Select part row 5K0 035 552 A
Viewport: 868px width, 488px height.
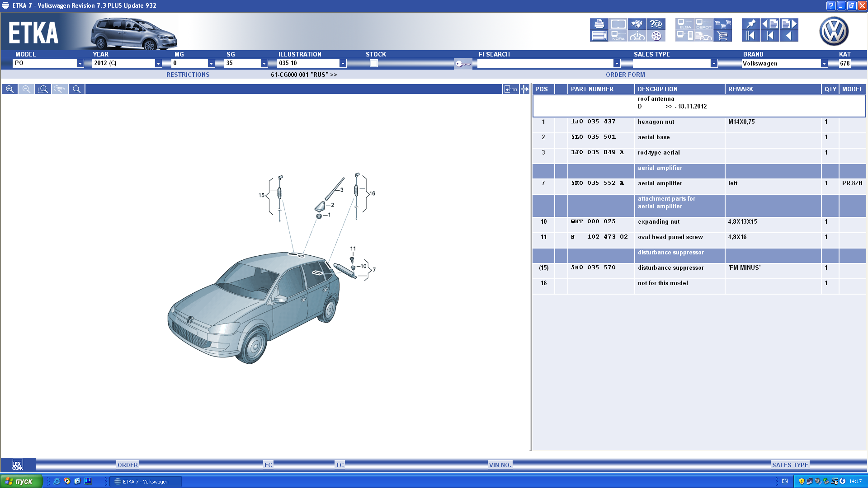pyautogui.click(x=597, y=183)
